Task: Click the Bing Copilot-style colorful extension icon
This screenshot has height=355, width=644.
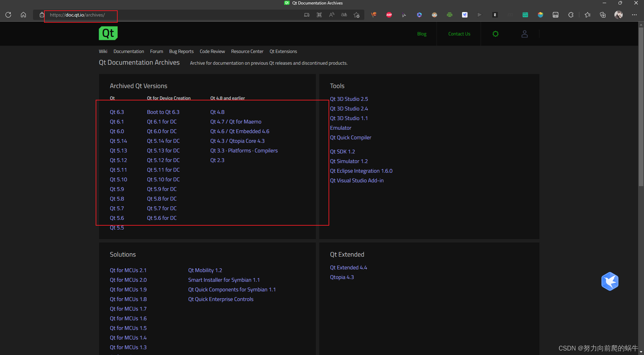Action: click(419, 15)
